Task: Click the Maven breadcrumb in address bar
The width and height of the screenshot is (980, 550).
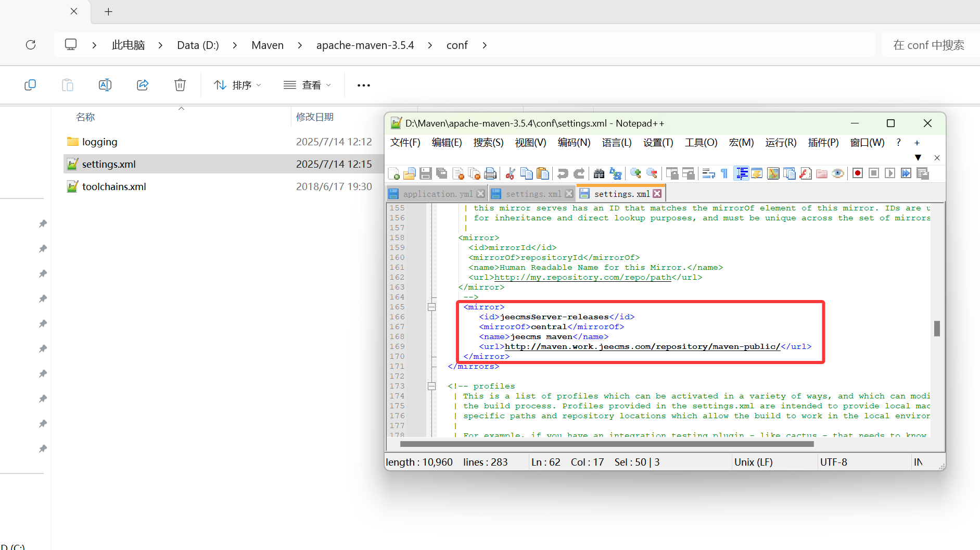Action: click(x=268, y=45)
